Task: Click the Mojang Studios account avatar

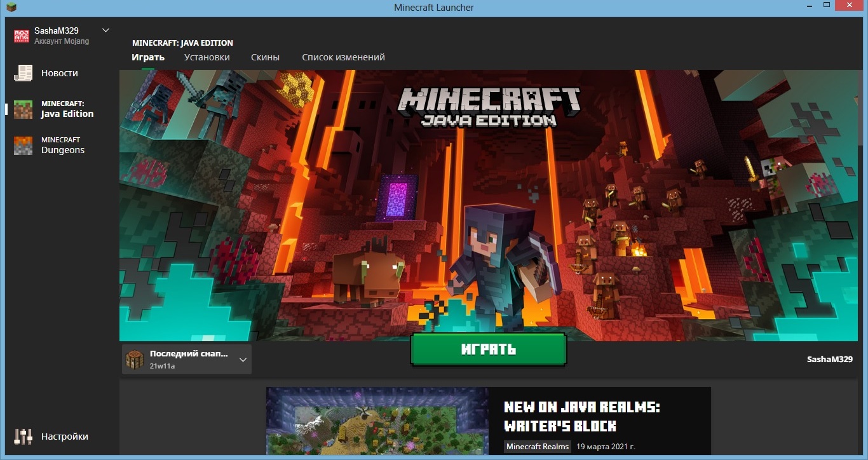Action: point(22,36)
